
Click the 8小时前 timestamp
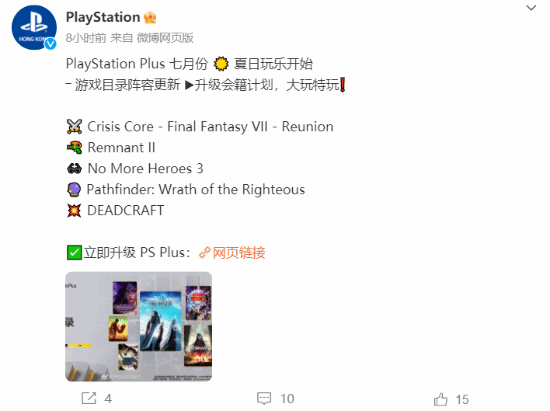(x=86, y=38)
